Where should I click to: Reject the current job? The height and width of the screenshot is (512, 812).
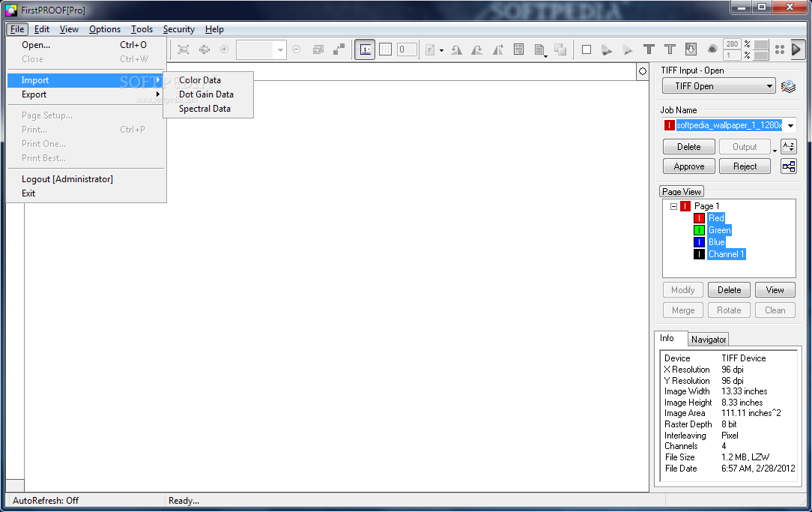[x=745, y=166]
